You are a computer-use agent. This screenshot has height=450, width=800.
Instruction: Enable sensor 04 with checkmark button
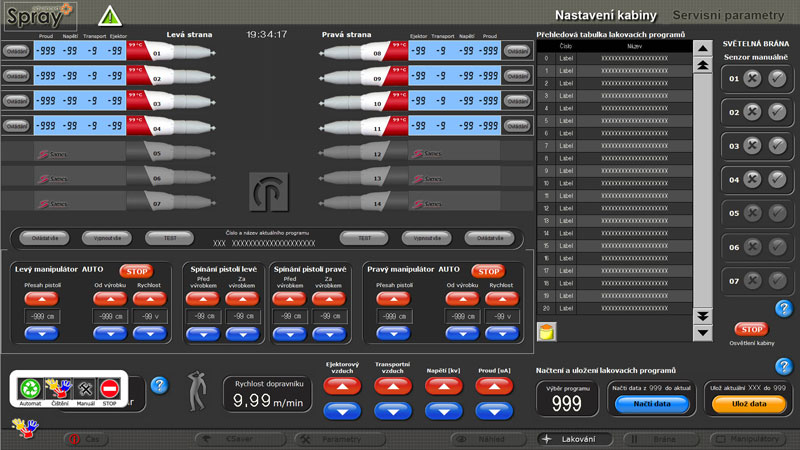(x=777, y=180)
